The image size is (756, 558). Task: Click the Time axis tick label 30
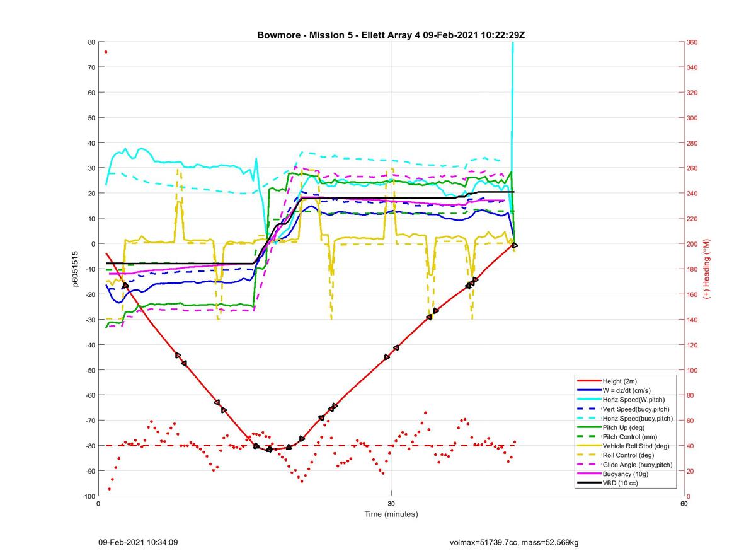(x=391, y=504)
